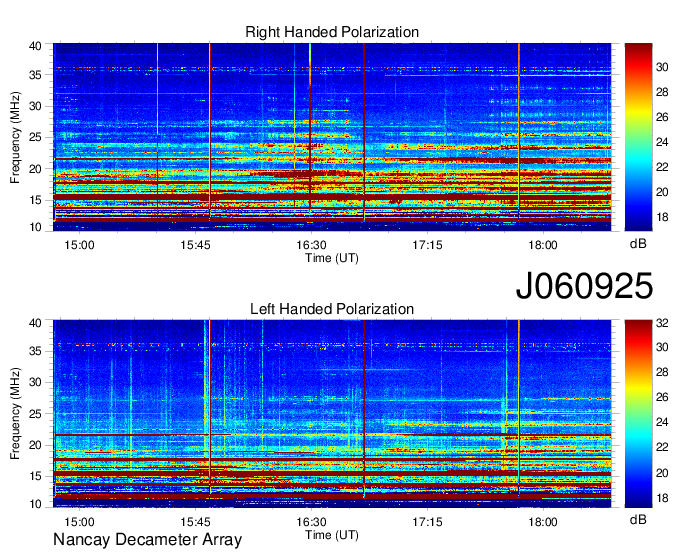Click the 20 value on Left Handed color bar
Image resolution: width=680 pixels, height=552 pixels.
tap(662, 473)
